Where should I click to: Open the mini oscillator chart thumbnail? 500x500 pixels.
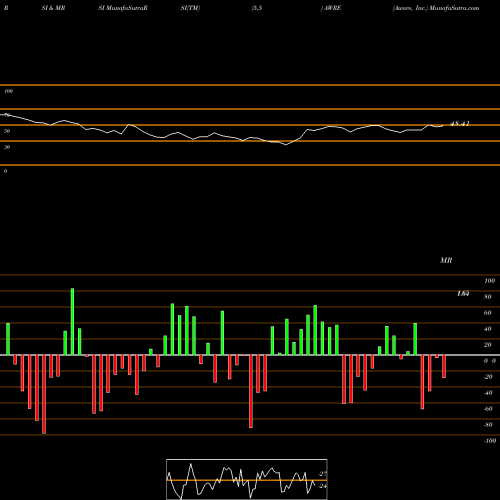tap(247, 479)
